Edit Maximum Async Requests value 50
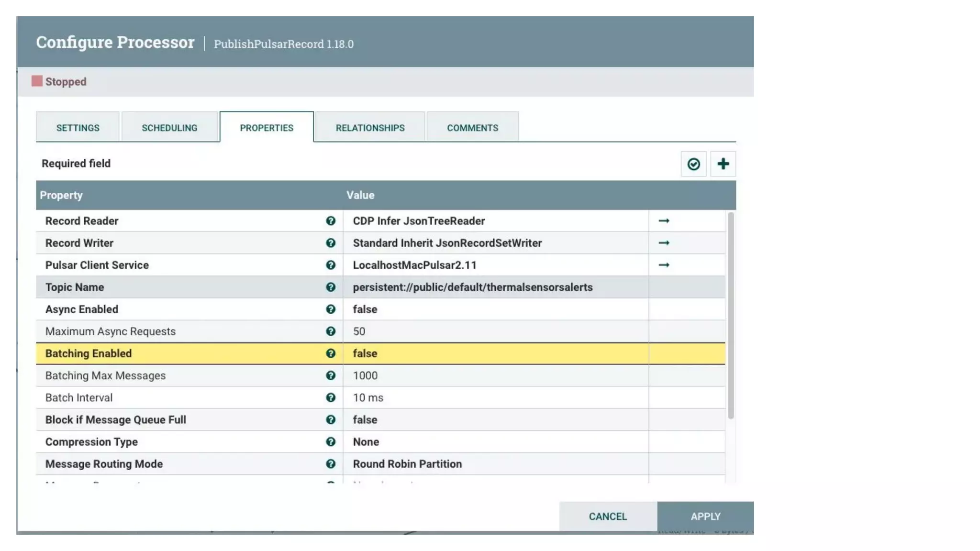 496,331
